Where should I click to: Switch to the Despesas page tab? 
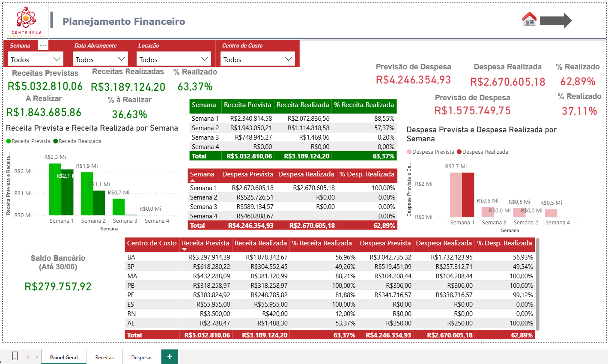[x=142, y=357]
